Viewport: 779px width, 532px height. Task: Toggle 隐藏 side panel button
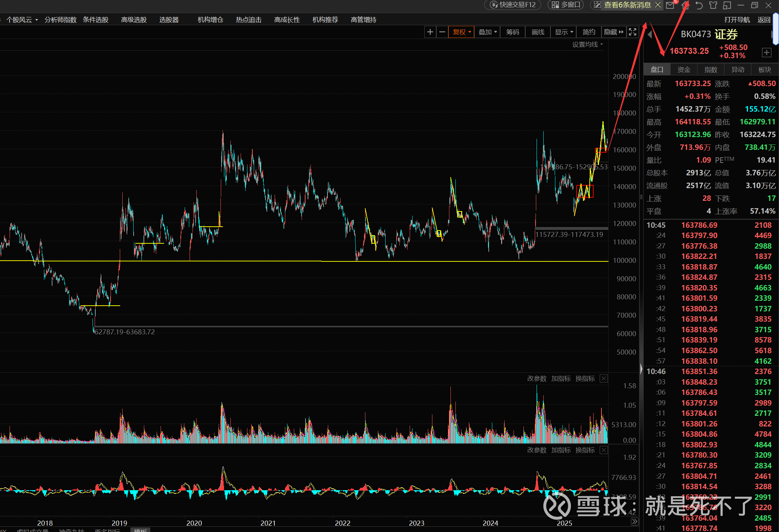pyautogui.click(x=613, y=32)
